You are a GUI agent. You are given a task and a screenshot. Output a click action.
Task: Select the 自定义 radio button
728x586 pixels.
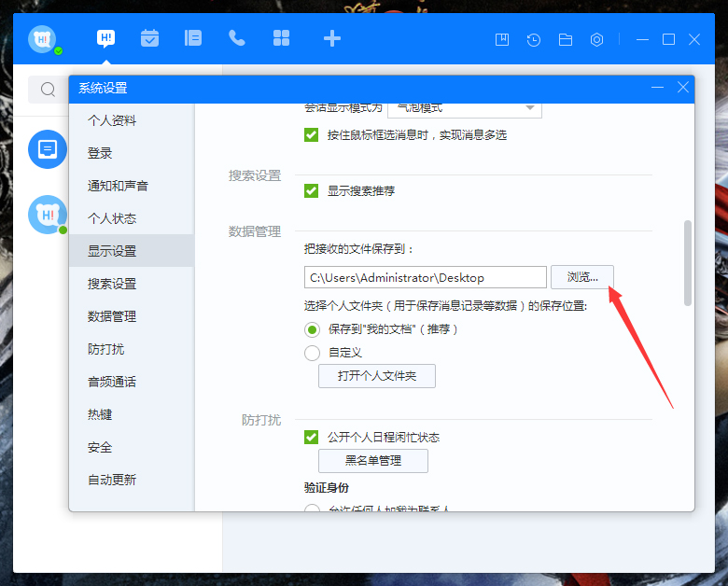313,353
